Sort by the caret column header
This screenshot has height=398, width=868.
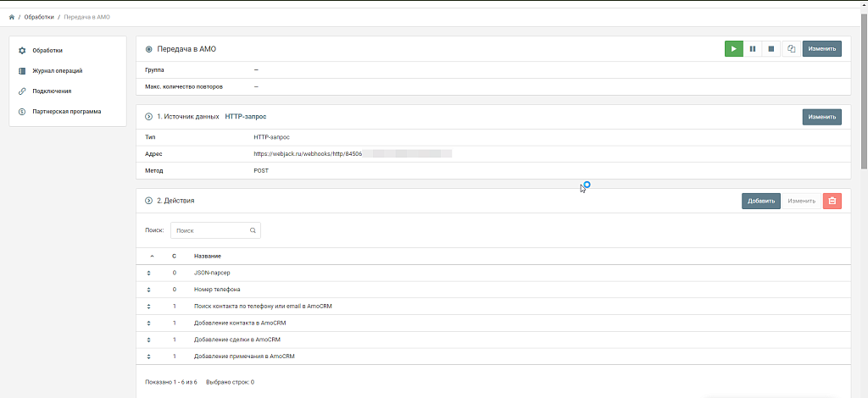click(152, 256)
